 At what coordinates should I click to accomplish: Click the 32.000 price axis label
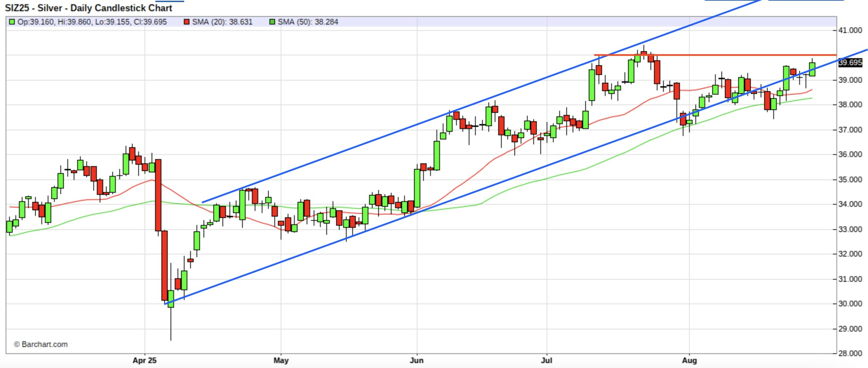coord(850,254)
